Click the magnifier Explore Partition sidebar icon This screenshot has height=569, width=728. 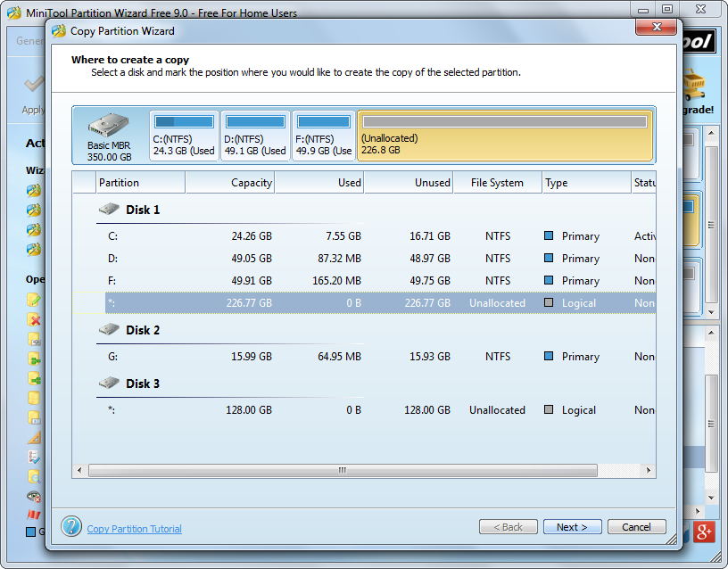tap(33, 476)
